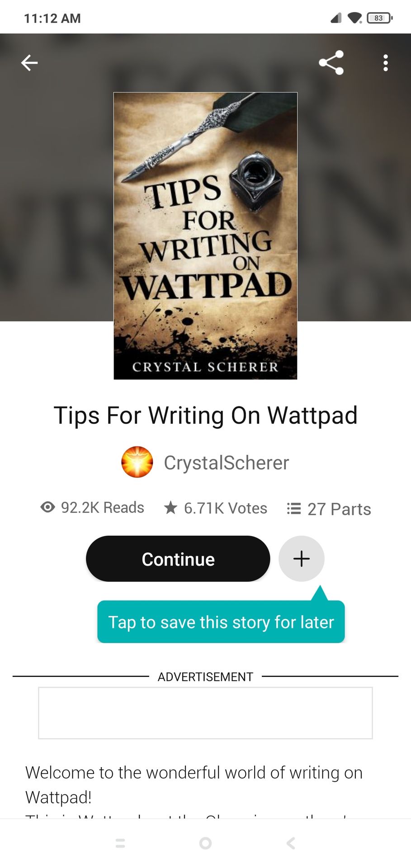Dismiss the 'Tap to save this story' tooltip

pyautogui.click(x=221, y=622)
